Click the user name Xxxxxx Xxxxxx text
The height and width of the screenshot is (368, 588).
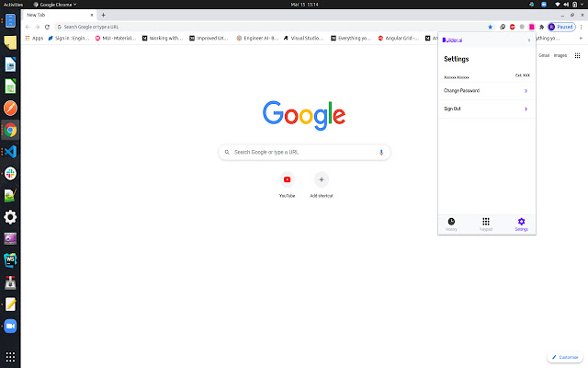click(x=457, y=77)
